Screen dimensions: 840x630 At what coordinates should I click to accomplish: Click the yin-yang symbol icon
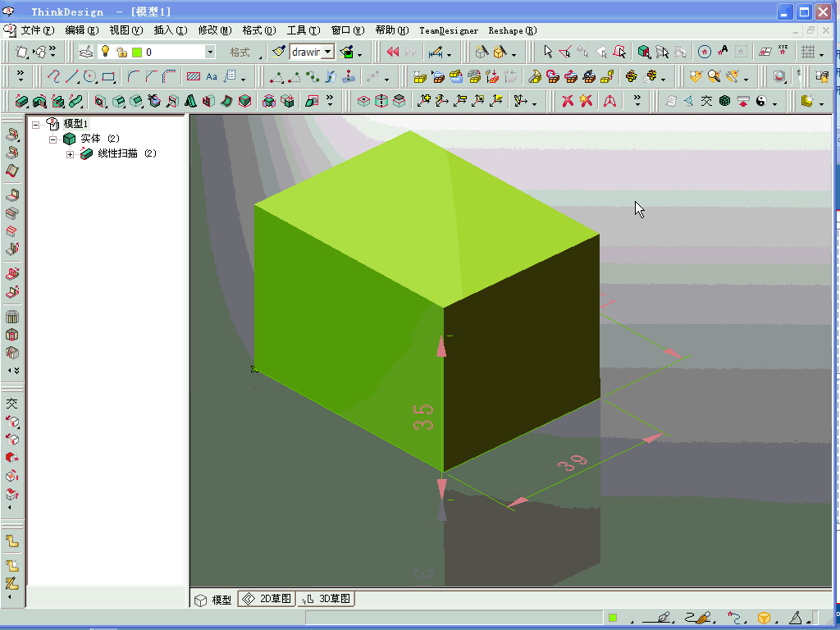click(760, 101)
